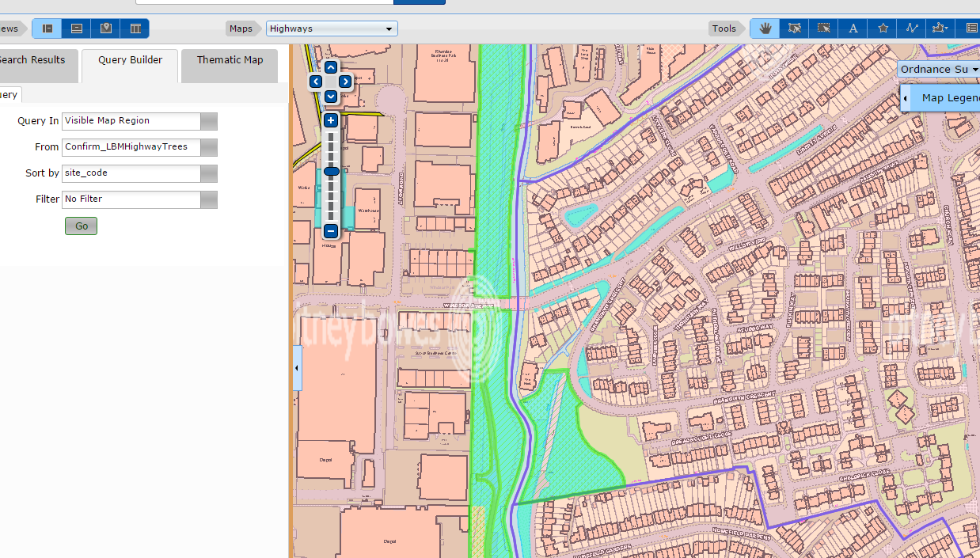Click the Views label

pos(9,28)
